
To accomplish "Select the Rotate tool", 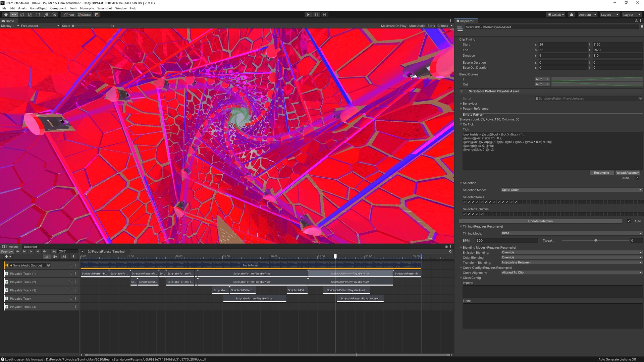I will pos(22,15).
